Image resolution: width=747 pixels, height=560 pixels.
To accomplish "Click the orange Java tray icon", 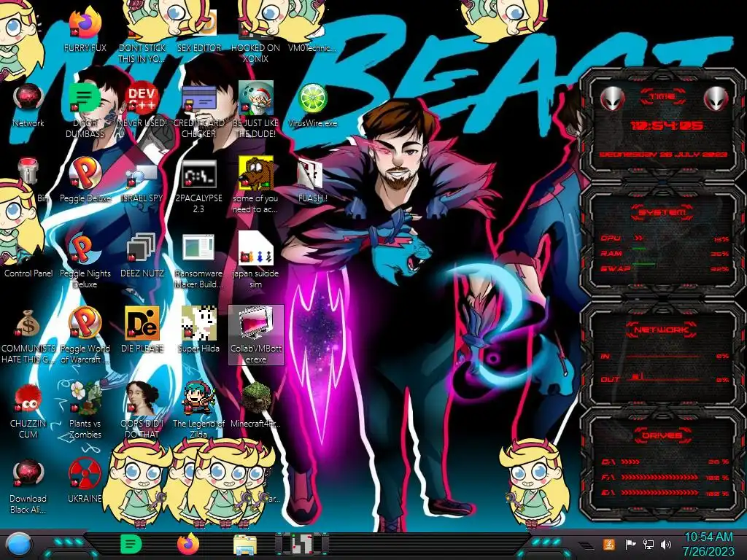I will tap(608, 544).
